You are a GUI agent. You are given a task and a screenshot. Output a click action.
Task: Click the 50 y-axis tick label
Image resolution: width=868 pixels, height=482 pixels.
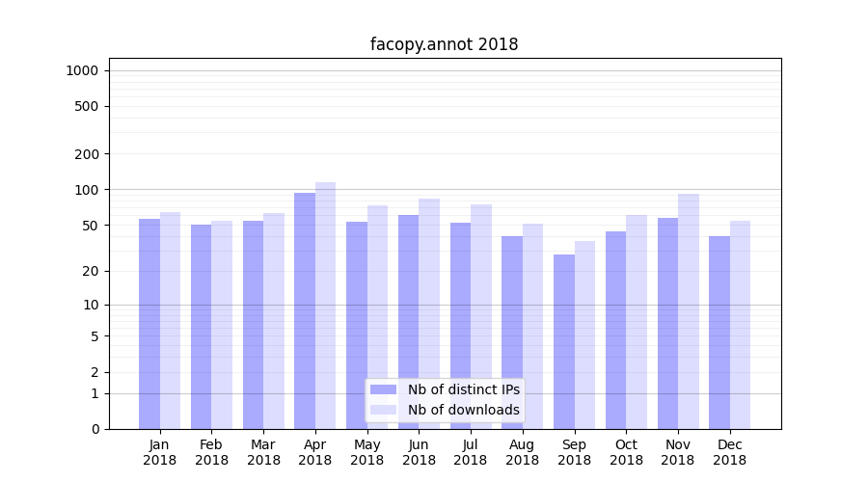89,226
